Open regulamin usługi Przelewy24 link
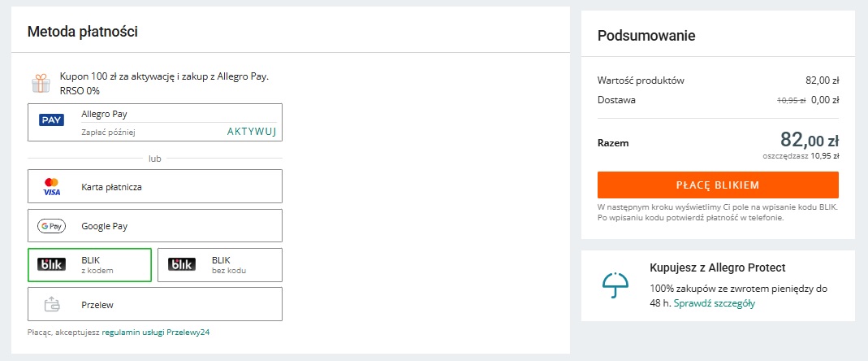Image resolution: width=868 pixels, height=361 pixels. point(156,332)
